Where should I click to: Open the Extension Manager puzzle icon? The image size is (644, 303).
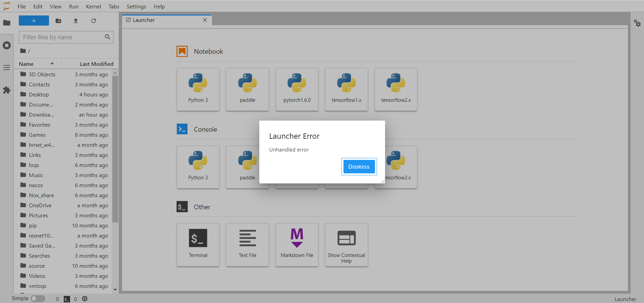click(7, 90)
